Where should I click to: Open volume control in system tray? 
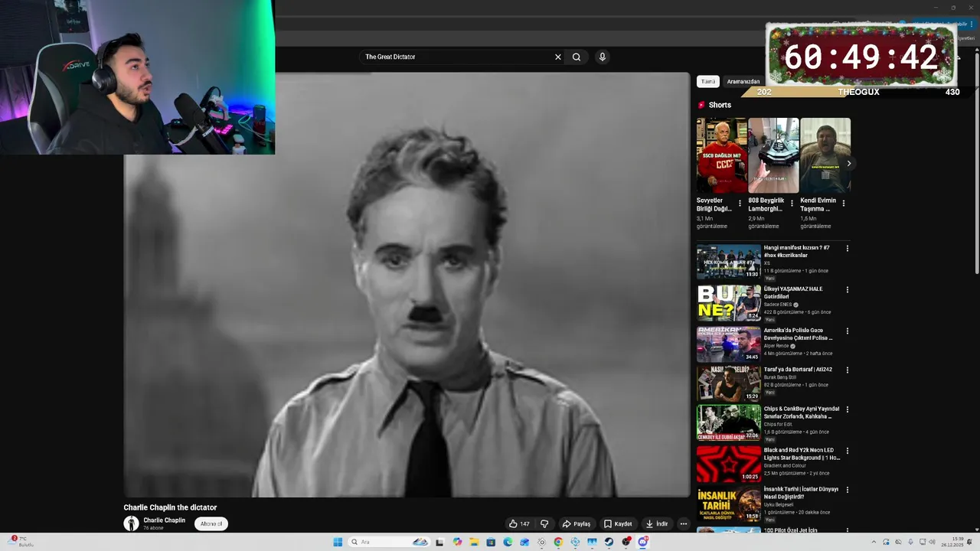click(932, 542)
